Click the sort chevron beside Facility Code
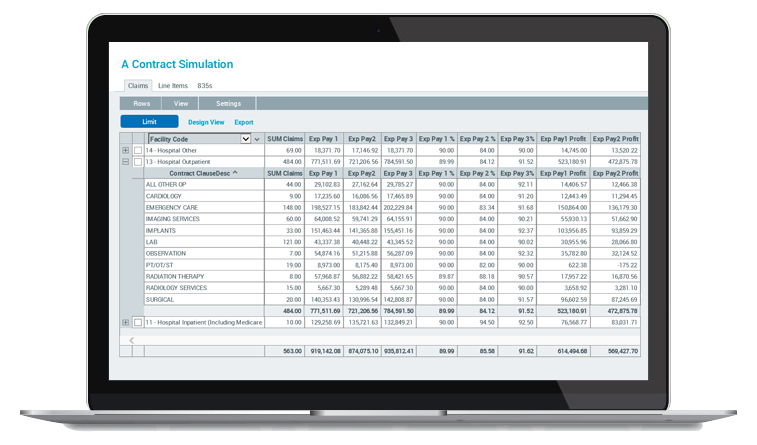Viewport: 757px width, 445px height. (257, 139)
